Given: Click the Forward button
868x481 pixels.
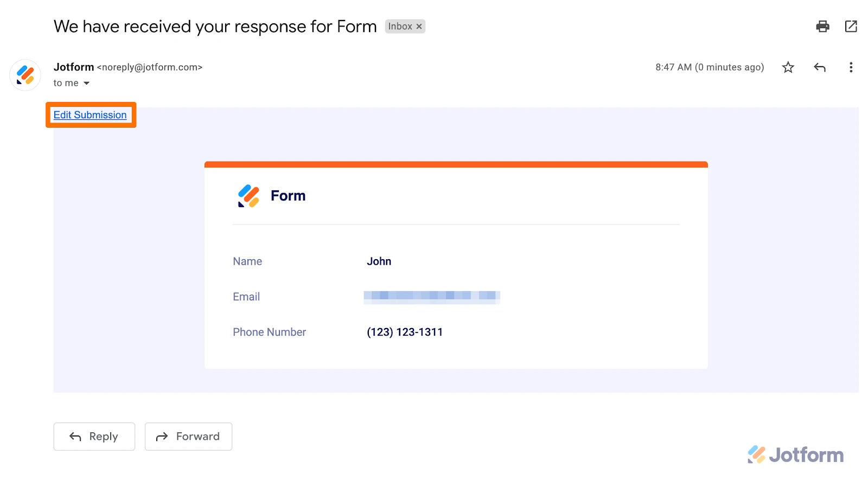Looking at the screenshot, I should click(188, 437).
